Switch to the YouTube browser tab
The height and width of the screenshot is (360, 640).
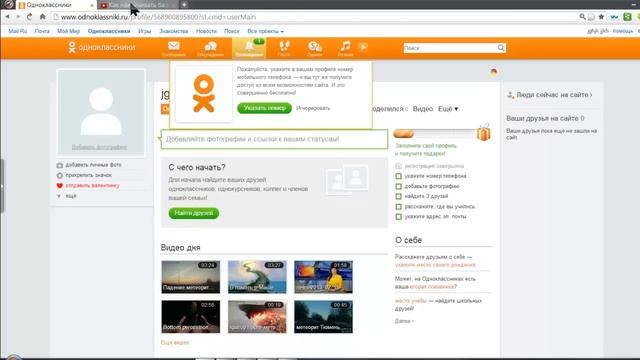[x=138, y=5]
